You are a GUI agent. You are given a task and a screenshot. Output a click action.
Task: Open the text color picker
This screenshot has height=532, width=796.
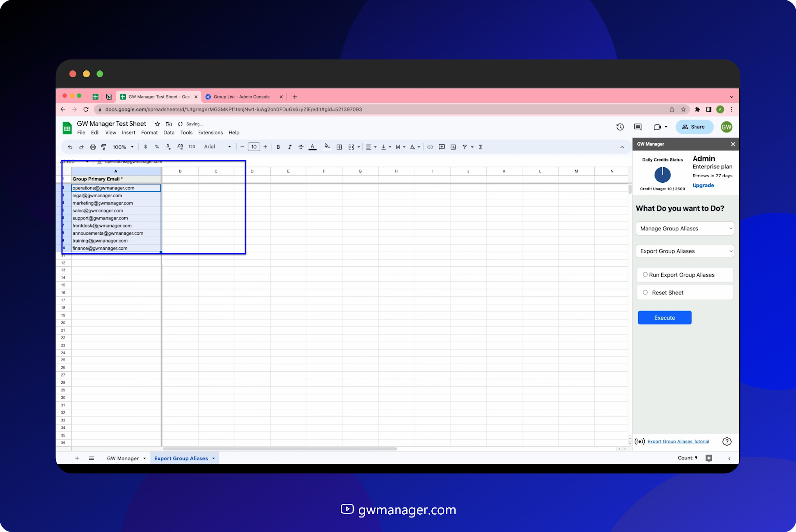312,147
